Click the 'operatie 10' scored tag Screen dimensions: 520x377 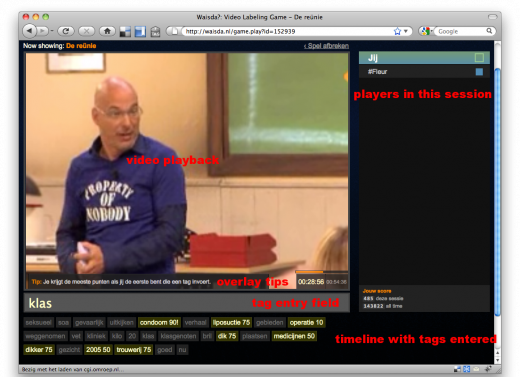pyautogui.click(x=306, y=322)
